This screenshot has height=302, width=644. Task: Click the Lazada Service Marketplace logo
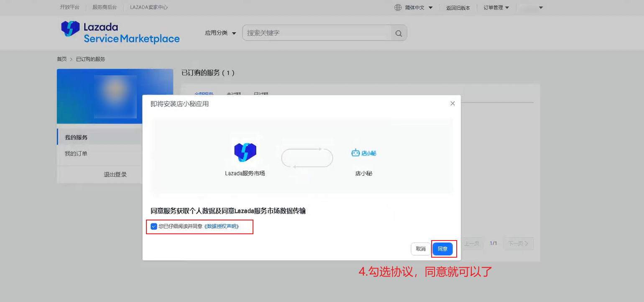(x=120, y=33)
